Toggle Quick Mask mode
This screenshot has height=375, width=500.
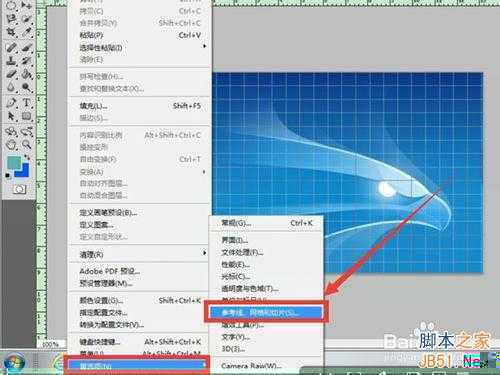[19, 189]
